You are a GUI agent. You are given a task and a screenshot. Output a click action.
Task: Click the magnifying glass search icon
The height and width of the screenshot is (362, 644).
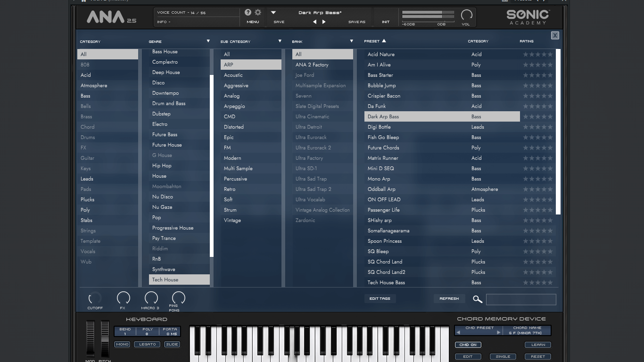click(478, 299)
